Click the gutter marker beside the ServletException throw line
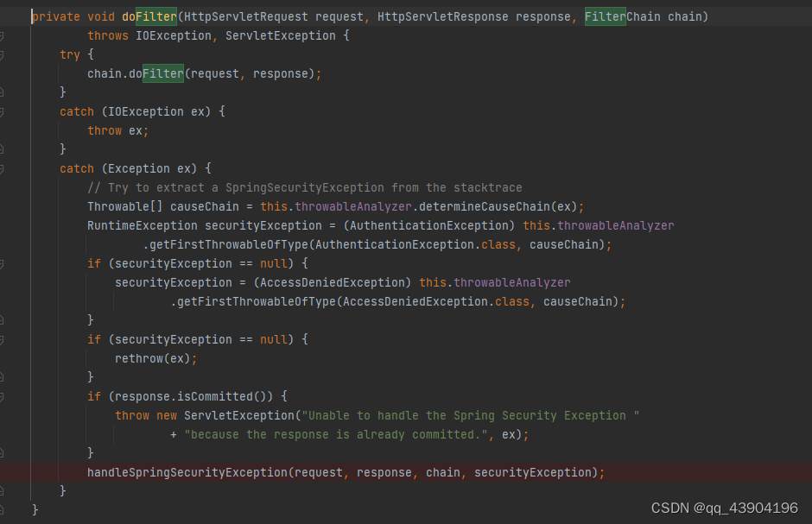Viewport: 812px width, 524px height. click(x=4, y=415)
